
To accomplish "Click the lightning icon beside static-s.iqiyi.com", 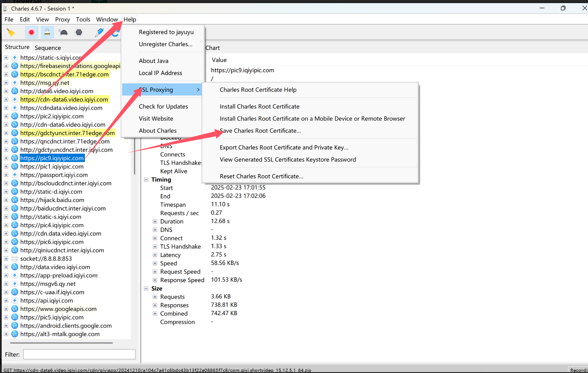I will (x=15, y=58).
